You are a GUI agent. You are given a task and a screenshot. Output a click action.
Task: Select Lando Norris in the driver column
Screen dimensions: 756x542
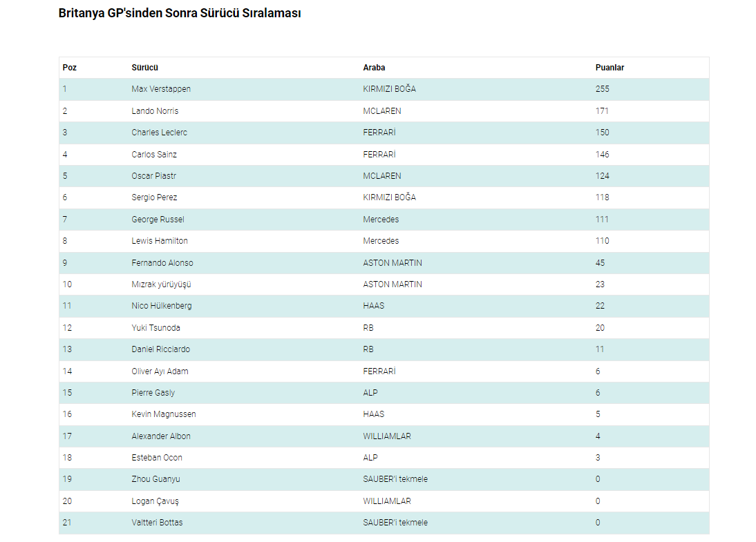[155, 111]
